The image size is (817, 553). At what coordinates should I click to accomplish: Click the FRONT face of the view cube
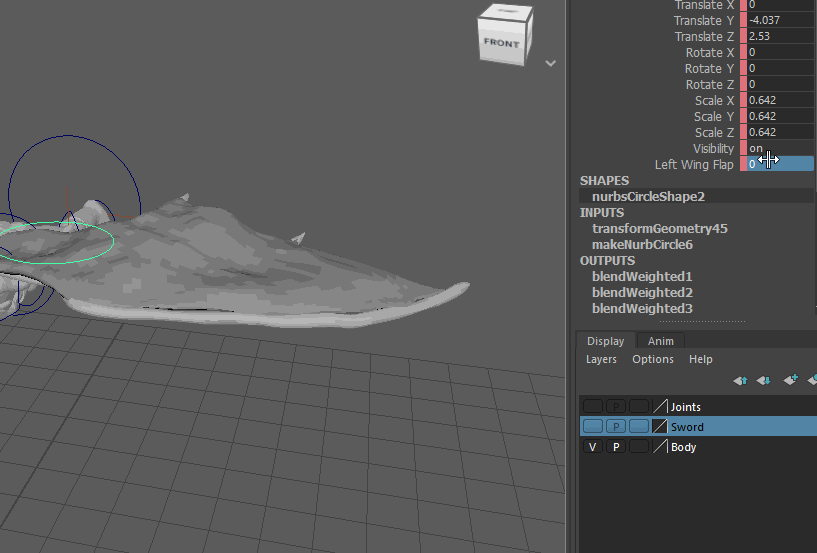pos(501,43)
